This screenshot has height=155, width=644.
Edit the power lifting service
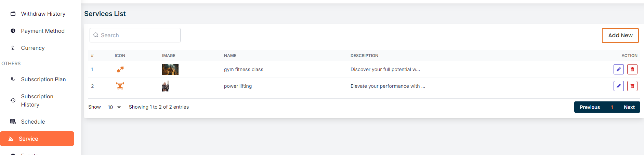click(618, 86)
